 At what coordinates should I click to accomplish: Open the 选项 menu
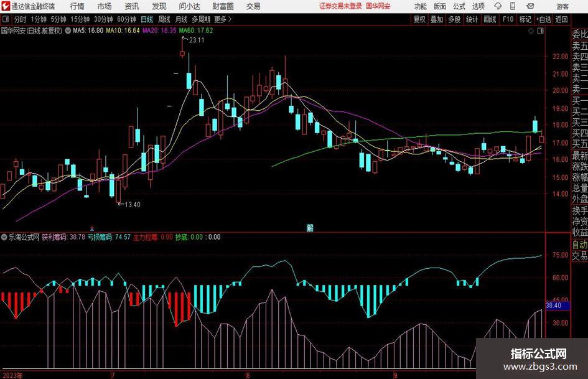(478, 6)
